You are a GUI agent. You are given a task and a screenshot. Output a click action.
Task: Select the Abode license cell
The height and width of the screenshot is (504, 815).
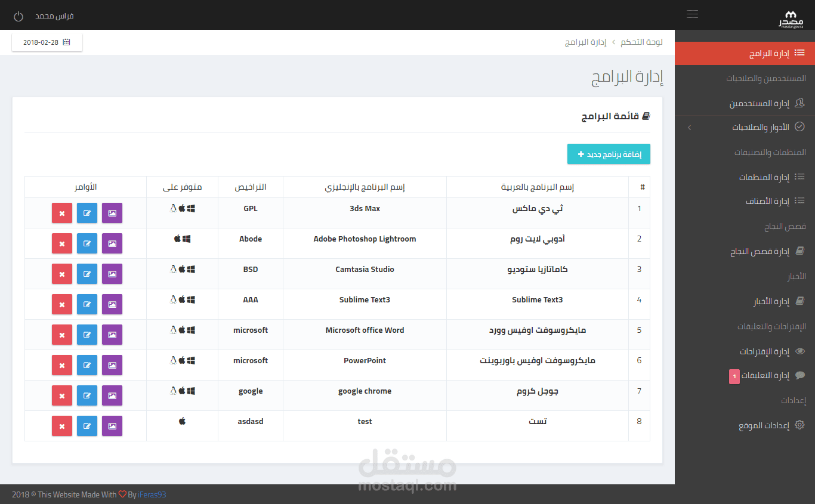(251, 243)
